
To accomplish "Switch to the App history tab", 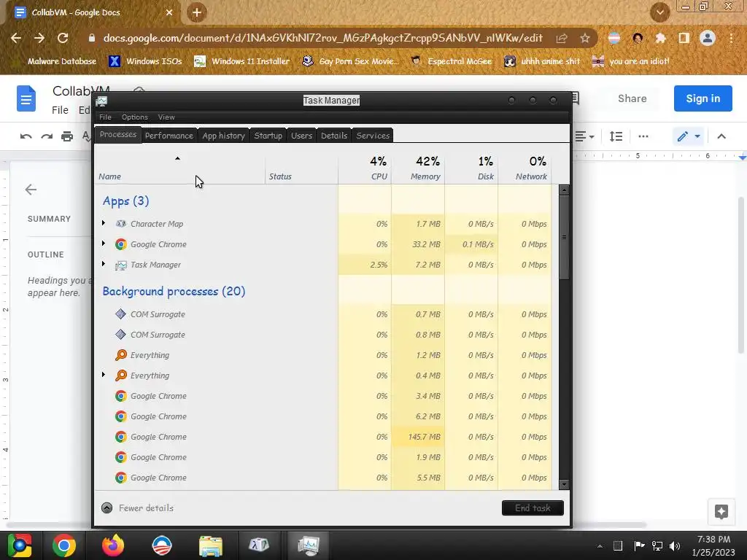I will (223, 136).
